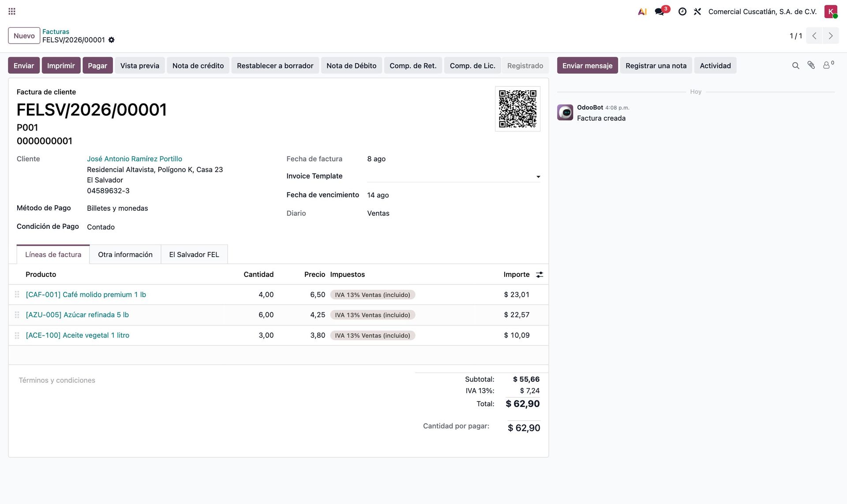The image size is (847, 504).
Task: Click the Importe column header
Action: coord(517,274)
